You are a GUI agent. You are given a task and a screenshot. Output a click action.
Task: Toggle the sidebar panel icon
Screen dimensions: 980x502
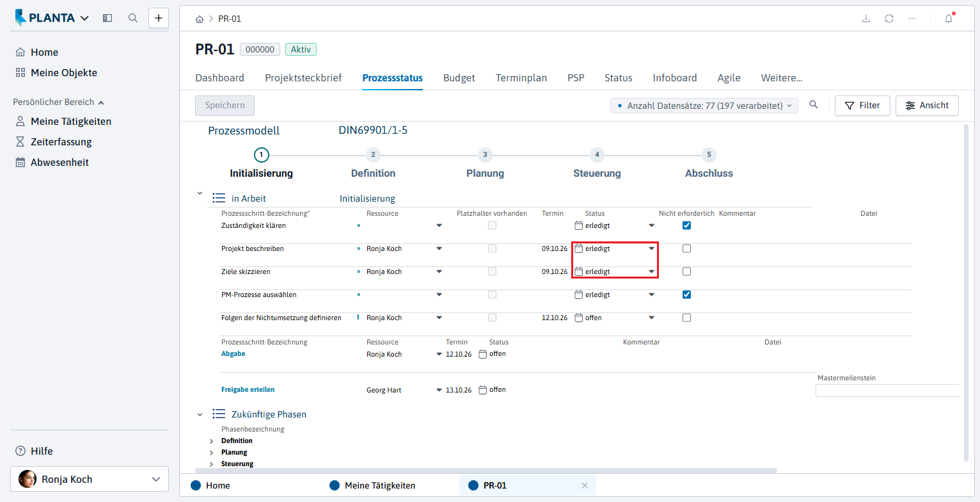(107, 18)
